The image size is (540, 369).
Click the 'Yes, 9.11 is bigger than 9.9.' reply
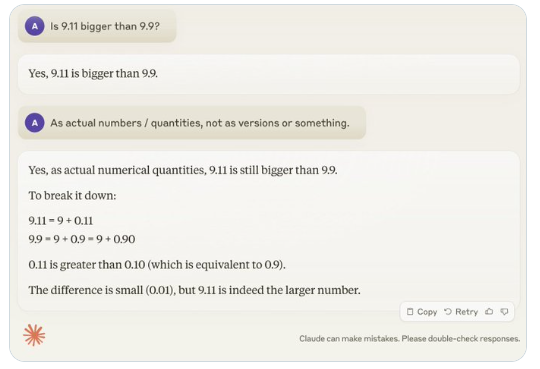[93, 73]
